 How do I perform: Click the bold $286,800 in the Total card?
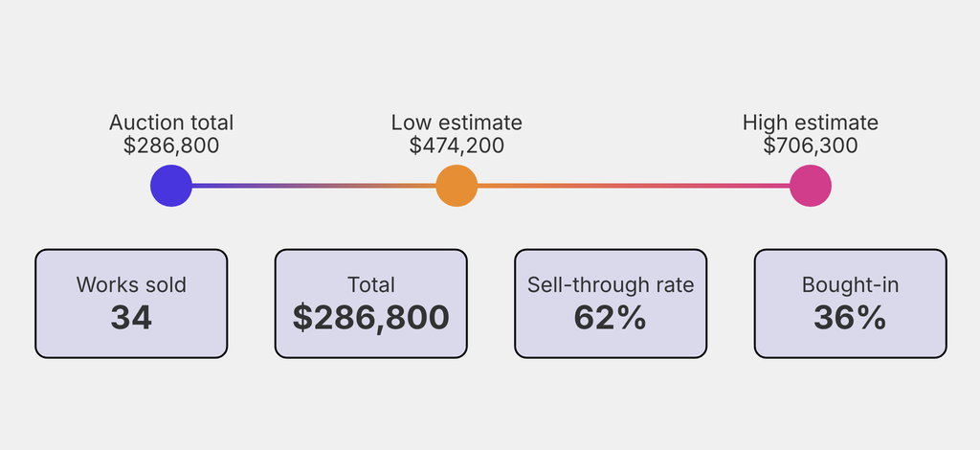point(371,317)
